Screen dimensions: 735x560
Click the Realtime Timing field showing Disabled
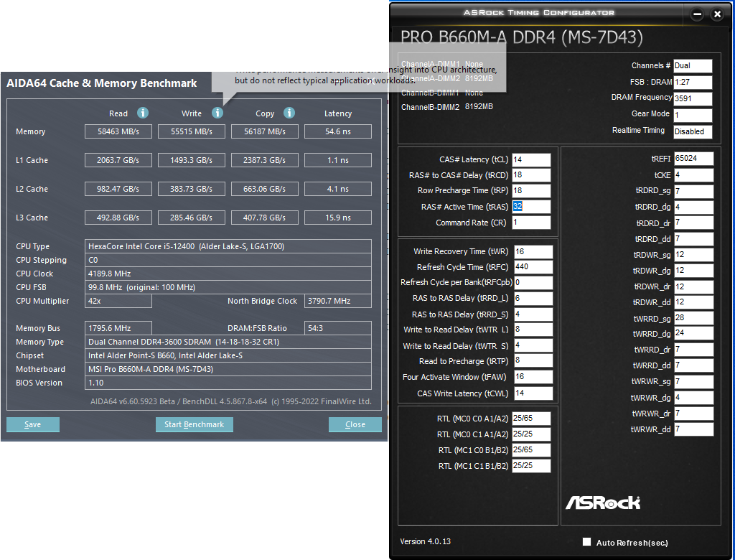tap(693, 132)
